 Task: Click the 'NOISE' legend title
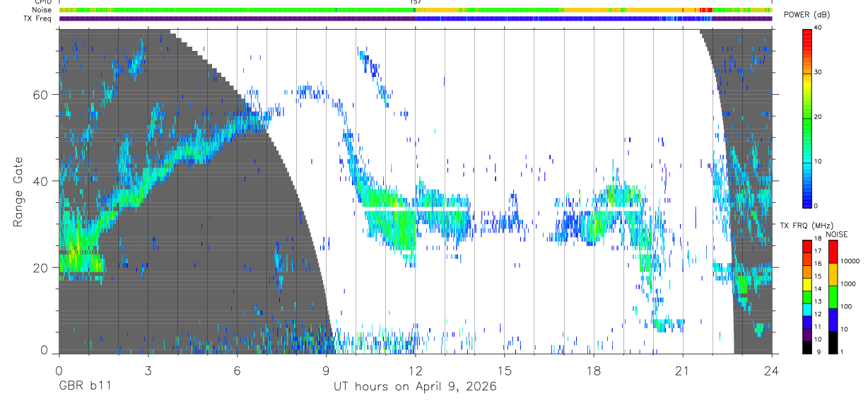point(837,234)
